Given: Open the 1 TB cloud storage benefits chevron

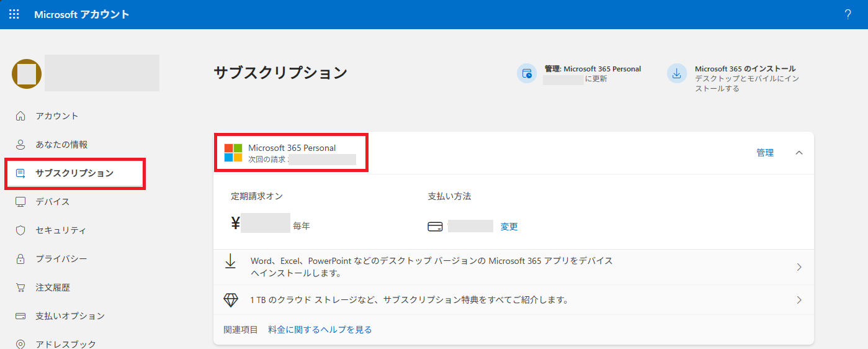Looking at the screenshot, I should click(x=799, y=300).
